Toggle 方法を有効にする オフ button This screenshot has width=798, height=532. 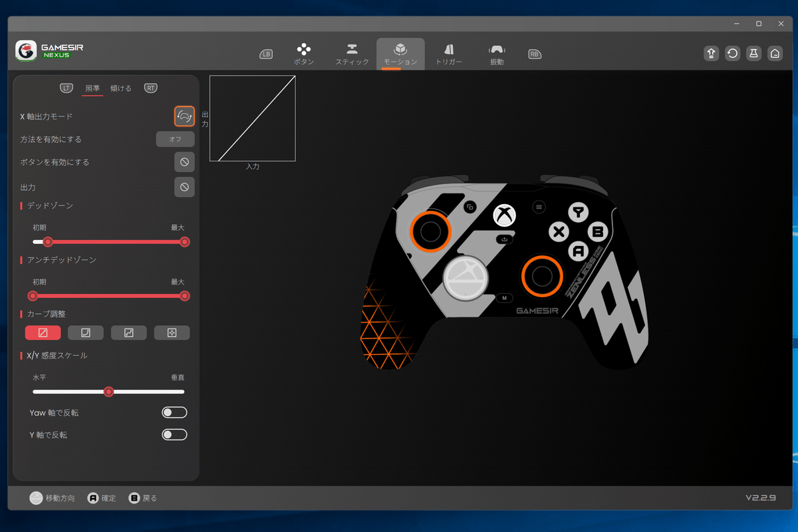coord(175,139)
